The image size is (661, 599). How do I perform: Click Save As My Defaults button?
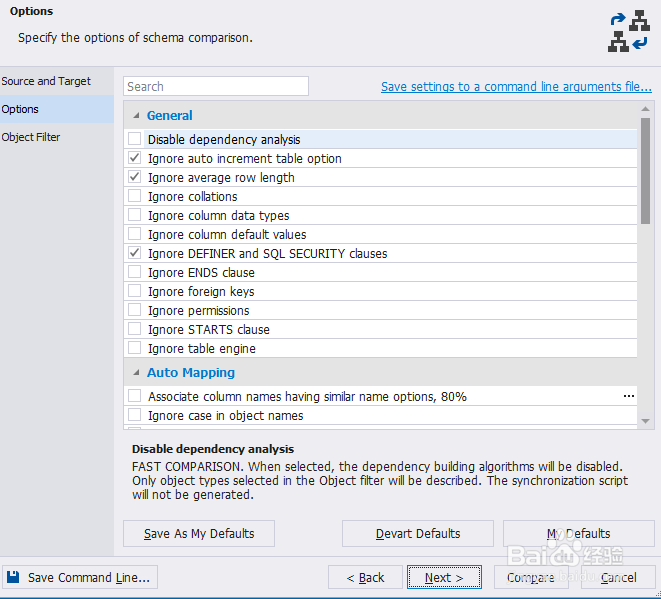coord(198,533)
